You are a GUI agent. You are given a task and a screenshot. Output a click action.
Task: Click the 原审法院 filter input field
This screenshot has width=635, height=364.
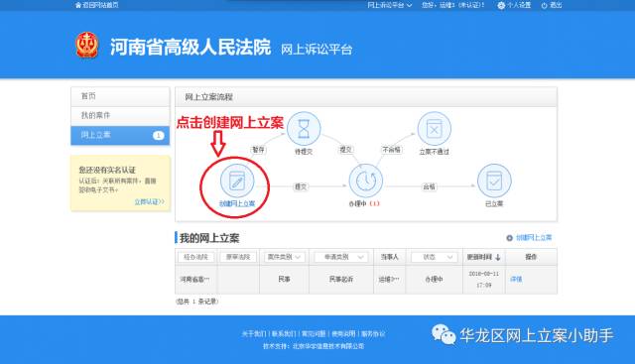pyautogui.click(x=238, y=257)
